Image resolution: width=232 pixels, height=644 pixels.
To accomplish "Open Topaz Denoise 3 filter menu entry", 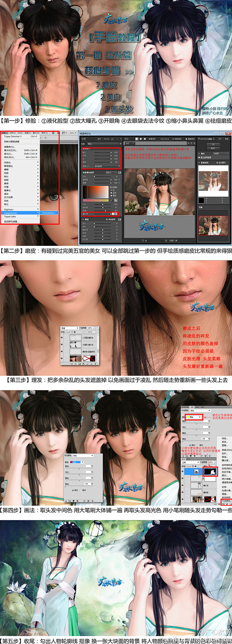I will pyautogui.click(x=20, y=136).
